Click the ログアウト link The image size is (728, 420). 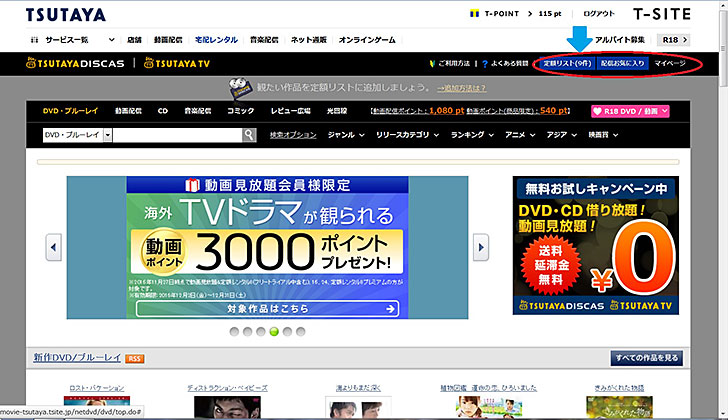click(x=599, y=14)
